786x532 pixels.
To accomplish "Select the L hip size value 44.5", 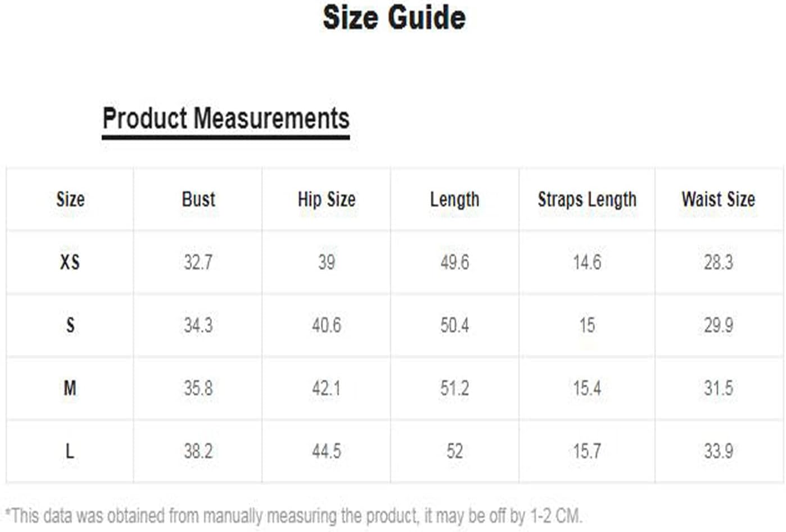I will pos(327,451).
